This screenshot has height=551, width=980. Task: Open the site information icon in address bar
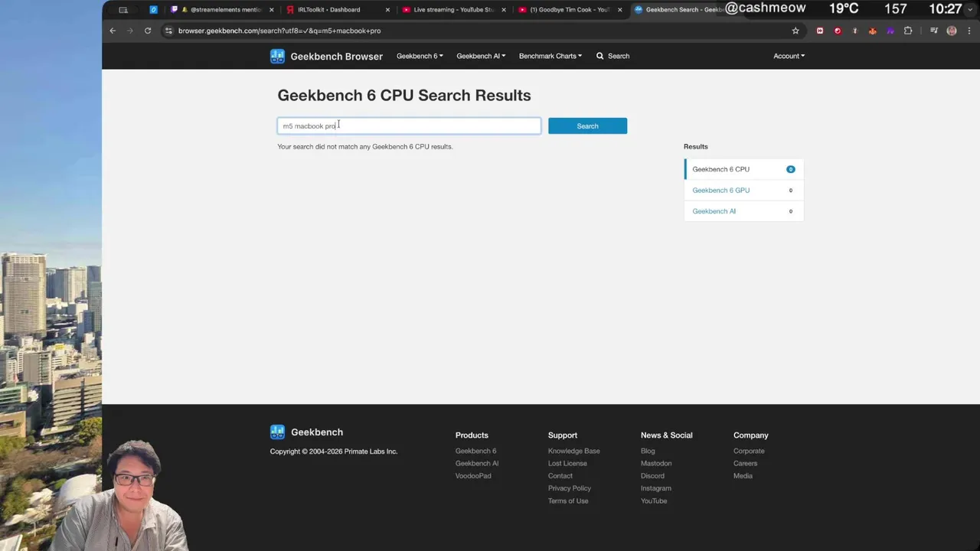click(x=168, y=31)
